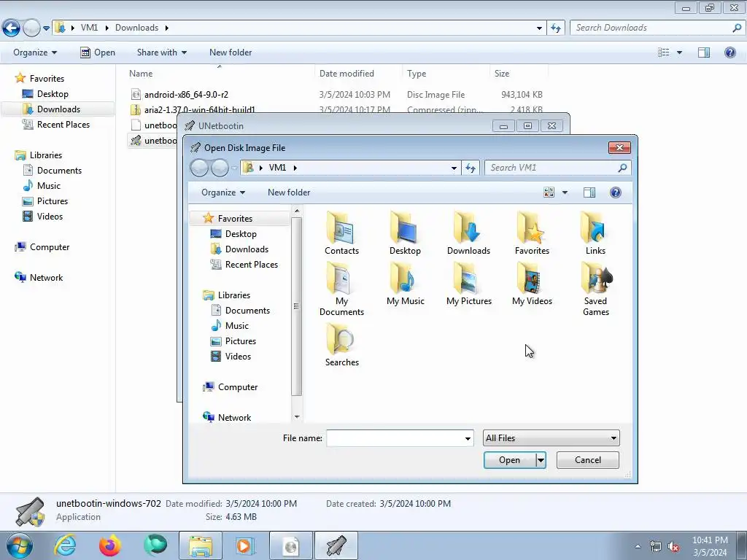This screenshot has height=560, width=747.
Task: Sort by the Date modified column header
Action: [x=347, y=74]
